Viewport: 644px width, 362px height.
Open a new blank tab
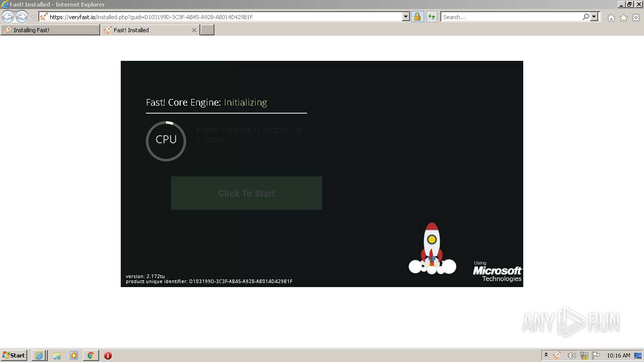[x=207, y=30]
